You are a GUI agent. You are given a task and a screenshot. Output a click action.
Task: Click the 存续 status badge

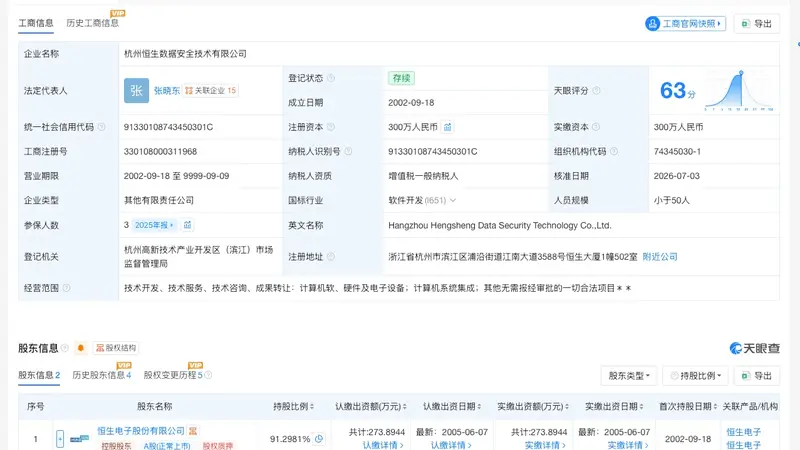pos(401,78)
